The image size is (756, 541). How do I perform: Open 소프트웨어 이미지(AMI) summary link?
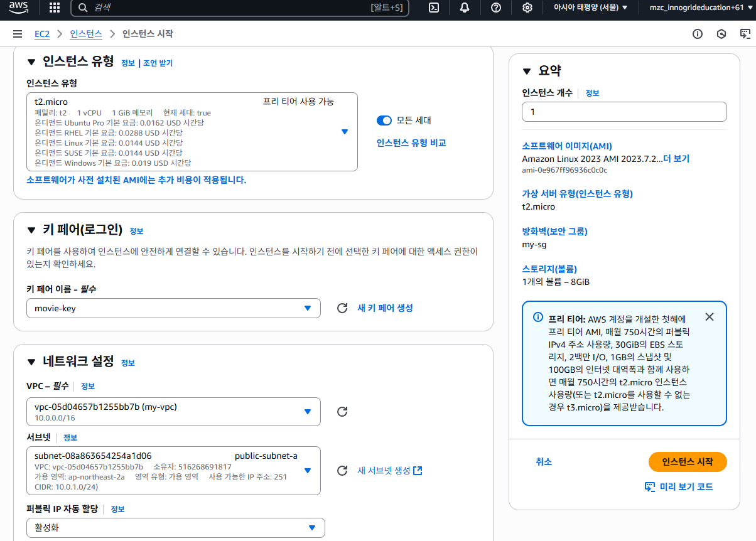pyautogui.click(x=567, y=146)
